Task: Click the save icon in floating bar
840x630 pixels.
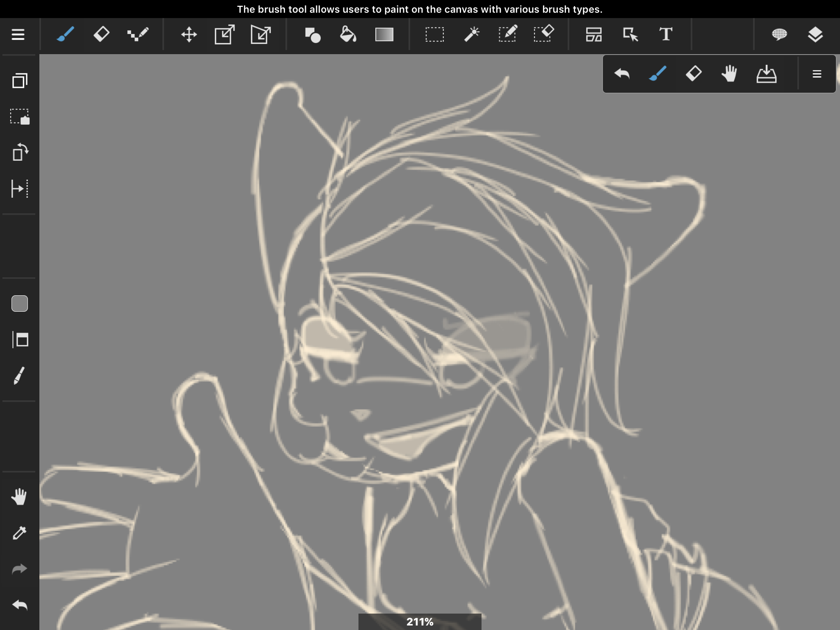Action: click(x=766, y=74)
